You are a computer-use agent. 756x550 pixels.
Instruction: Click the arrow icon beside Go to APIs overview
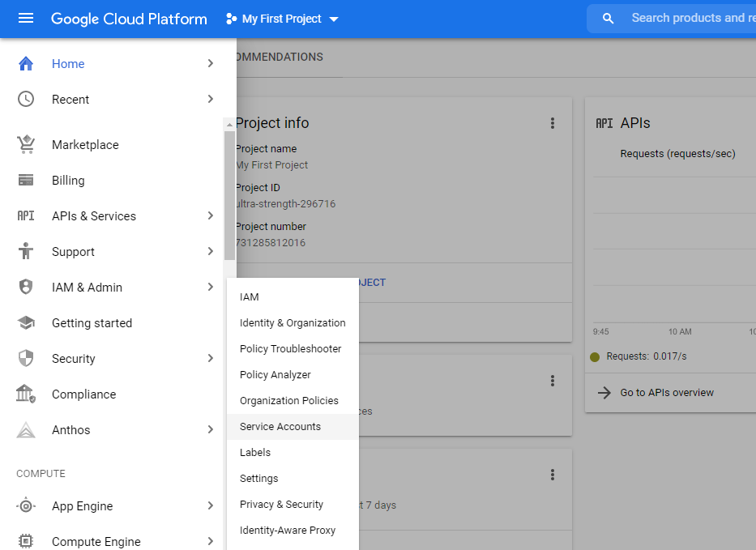click(x=604, y=393)
